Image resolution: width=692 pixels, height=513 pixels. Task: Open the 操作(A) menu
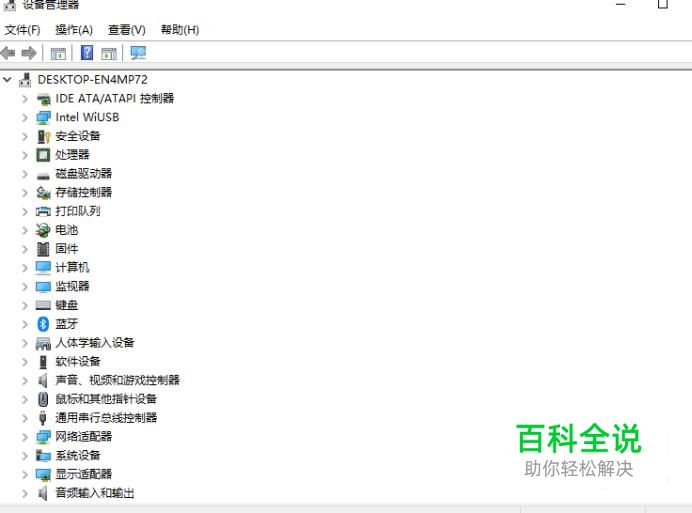74,30
